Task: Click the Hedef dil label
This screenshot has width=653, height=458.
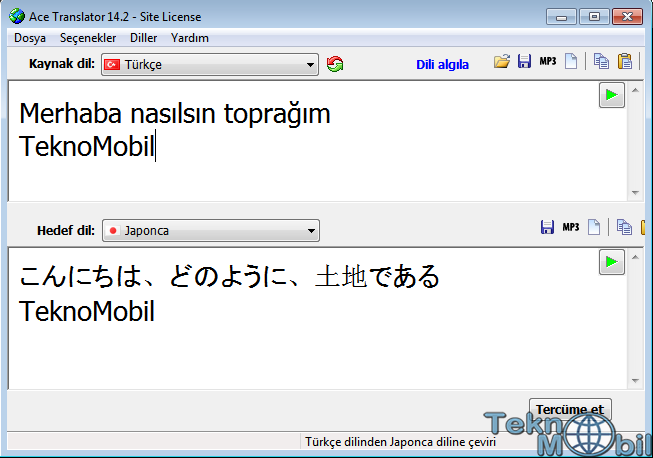Action: (x=66, y=230)
